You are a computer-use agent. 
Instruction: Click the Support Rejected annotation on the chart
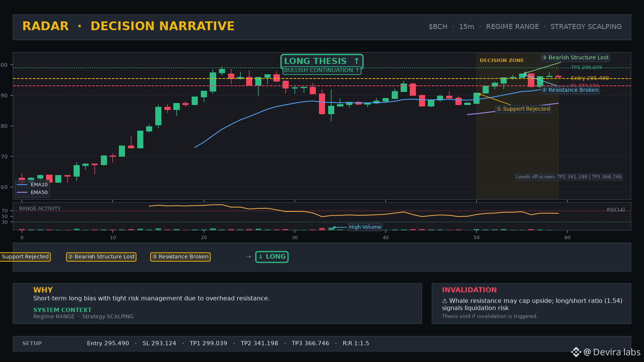click(x=523, y=109)
